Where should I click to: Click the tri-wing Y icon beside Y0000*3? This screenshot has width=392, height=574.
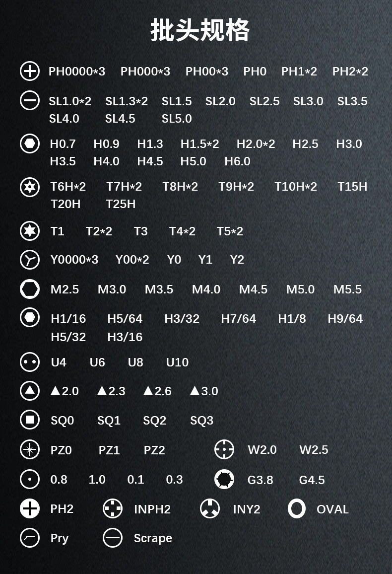tap(30, 259)
